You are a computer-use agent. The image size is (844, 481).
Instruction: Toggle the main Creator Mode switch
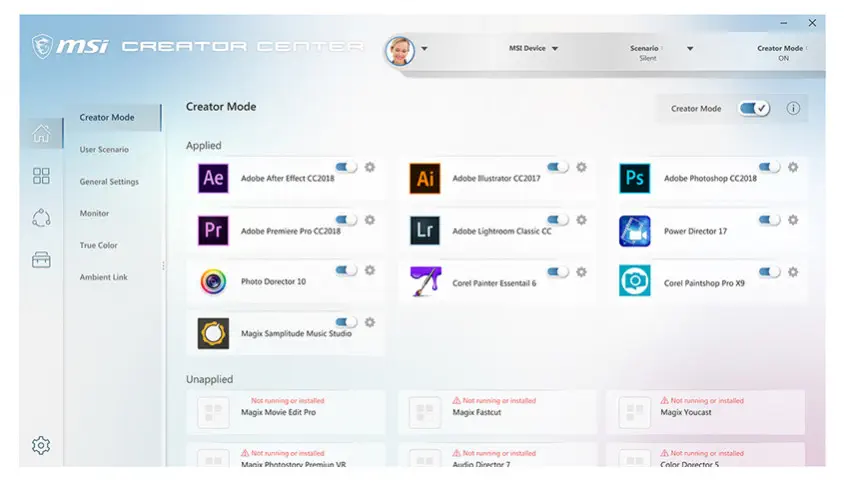(x=754, y=109)
